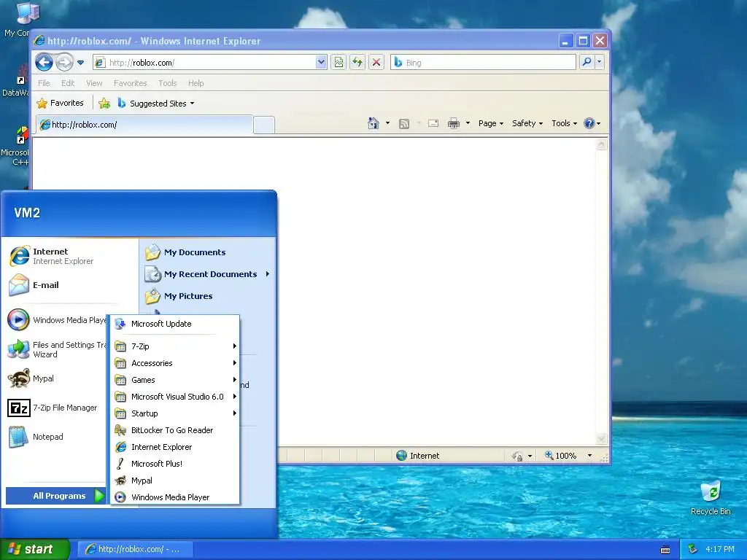
Task: Click the blue Help question mark icon
Action: point(589,123)
